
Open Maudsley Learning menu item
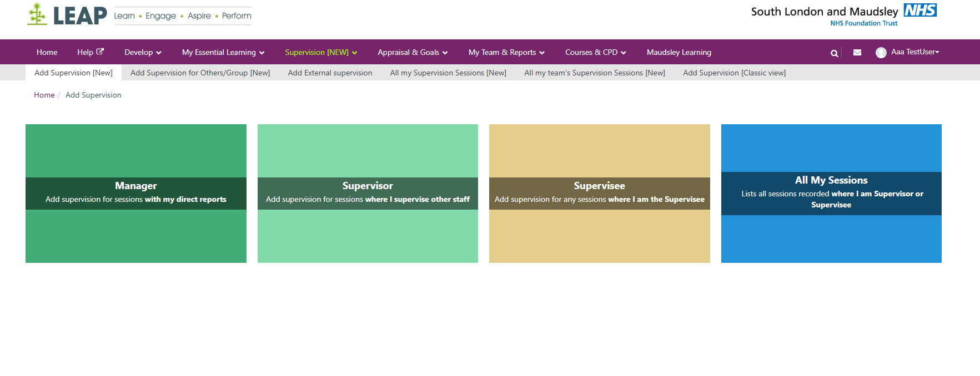tap(679, 52)
